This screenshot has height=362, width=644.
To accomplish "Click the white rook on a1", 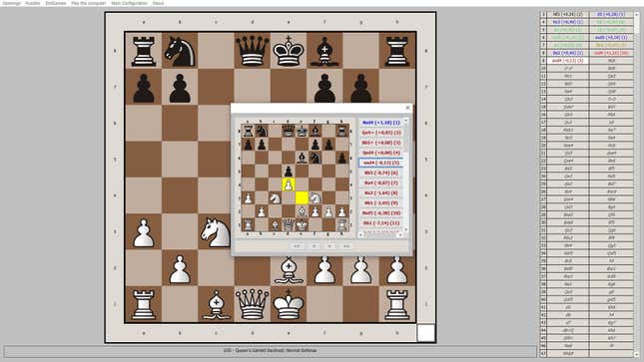I will pyautogui.click(x=144, y=304).
